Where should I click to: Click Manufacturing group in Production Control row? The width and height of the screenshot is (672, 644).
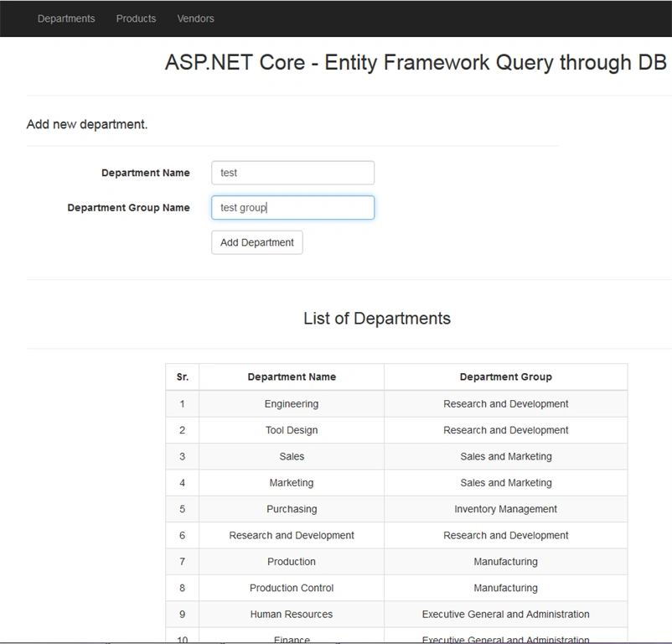point(506,588)
